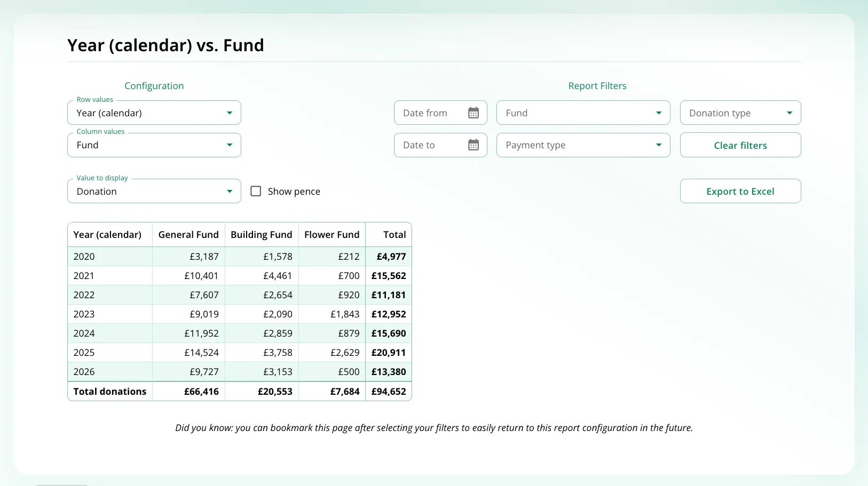Viewport: 868px width, 486px height.
Task: Open the Fund filter dropdown
Action: pyautogui.click(x=583, y=113)
